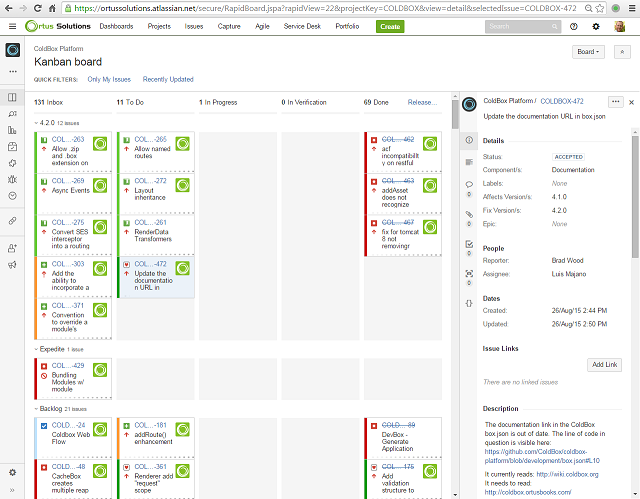Click the Attachments paperclip icon in detail panel
The image size is (640, 499).
coord(469,214)
